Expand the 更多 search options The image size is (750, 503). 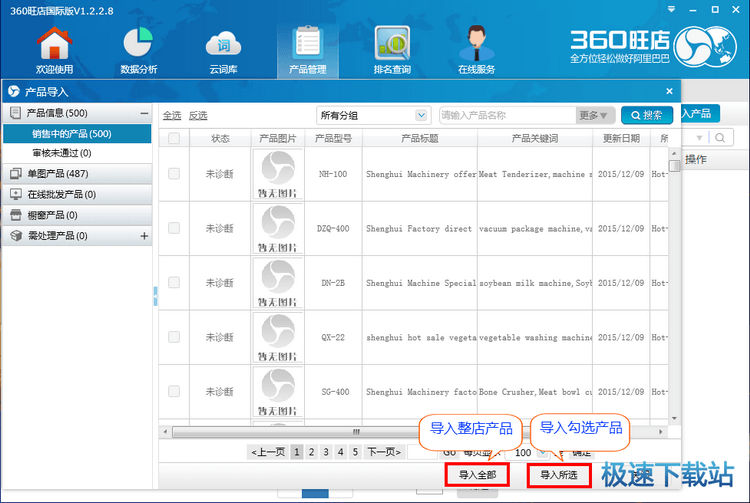[594, 115]
